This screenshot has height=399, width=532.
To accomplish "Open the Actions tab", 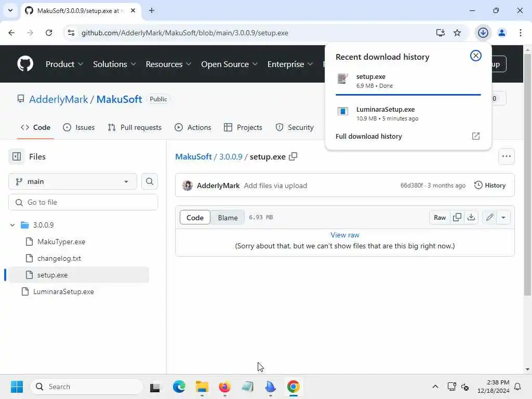I will point(193,128).
